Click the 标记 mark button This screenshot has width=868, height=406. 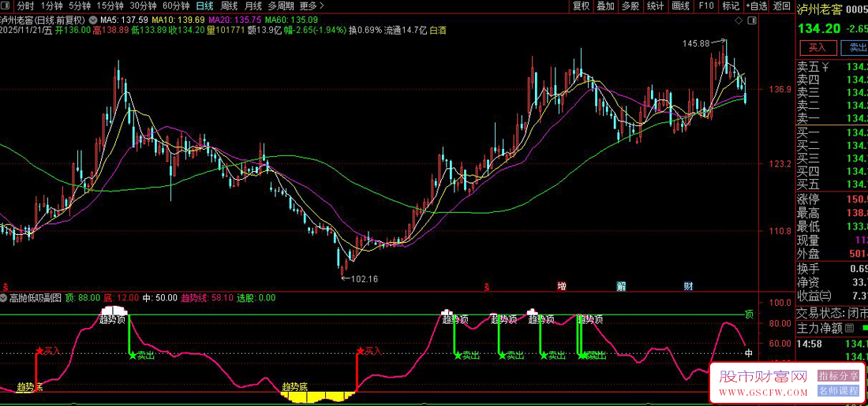point(731,6)
